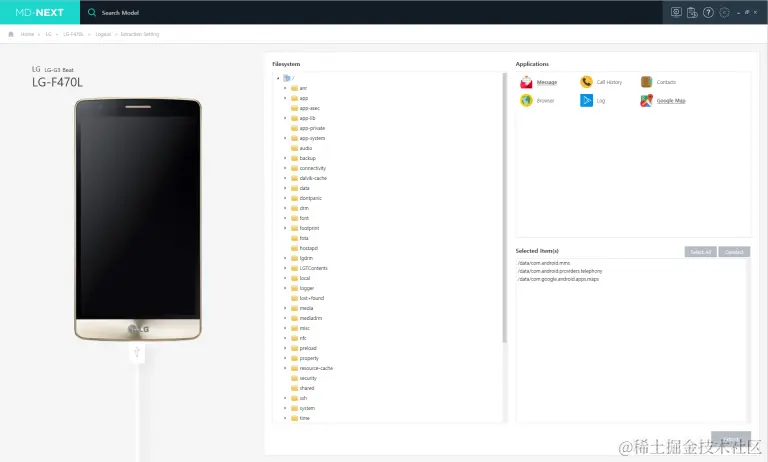Screen dimensions: 768x462
Task: Expand the LGTContents folder arrow
Action: click(285, 268)
